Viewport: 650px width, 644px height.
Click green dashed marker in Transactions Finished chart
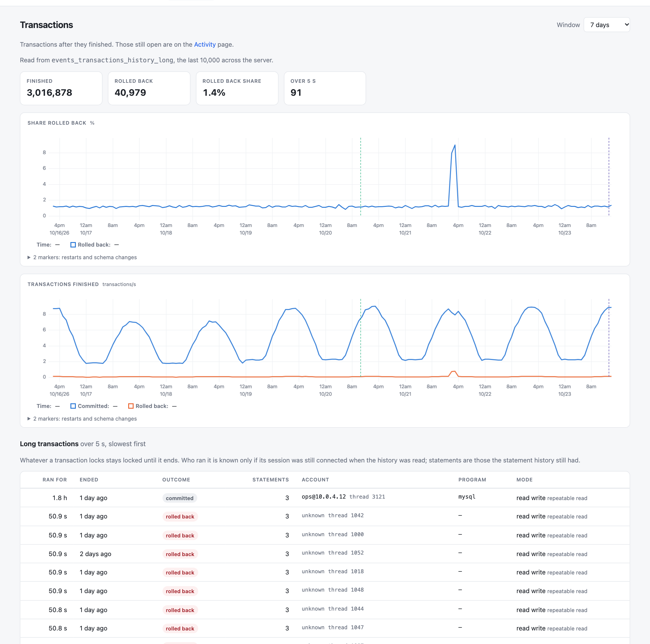(x=361, y=338)
